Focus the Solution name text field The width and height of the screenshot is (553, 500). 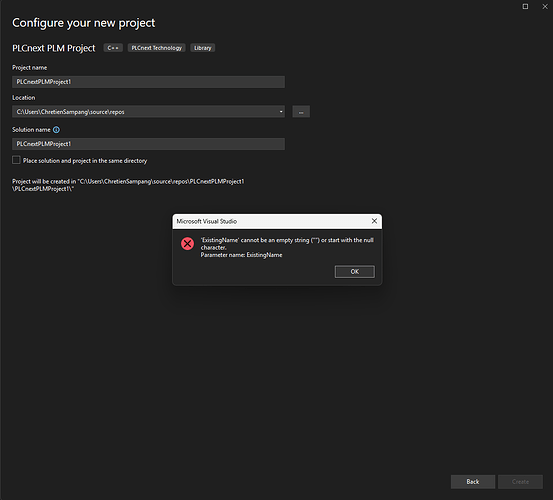click(148, 144)
